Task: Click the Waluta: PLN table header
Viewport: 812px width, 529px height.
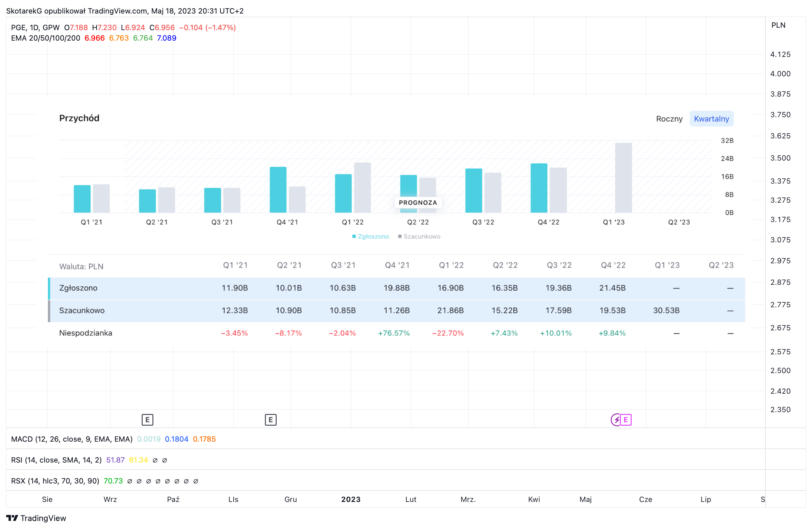Action: point(81,266)
